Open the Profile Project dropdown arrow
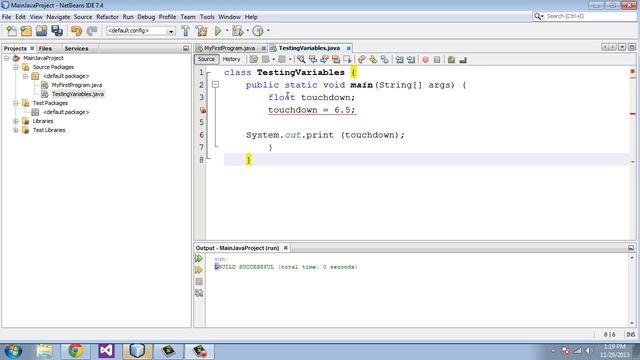This screenshot has height=360, width=640. click(268, 31)
